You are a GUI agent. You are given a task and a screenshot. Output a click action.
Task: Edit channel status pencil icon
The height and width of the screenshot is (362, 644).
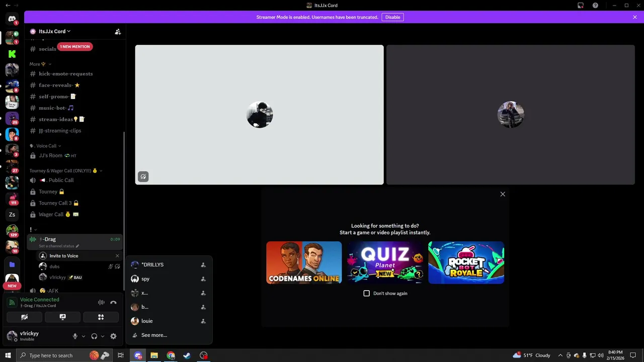click(x=77, y=246)
